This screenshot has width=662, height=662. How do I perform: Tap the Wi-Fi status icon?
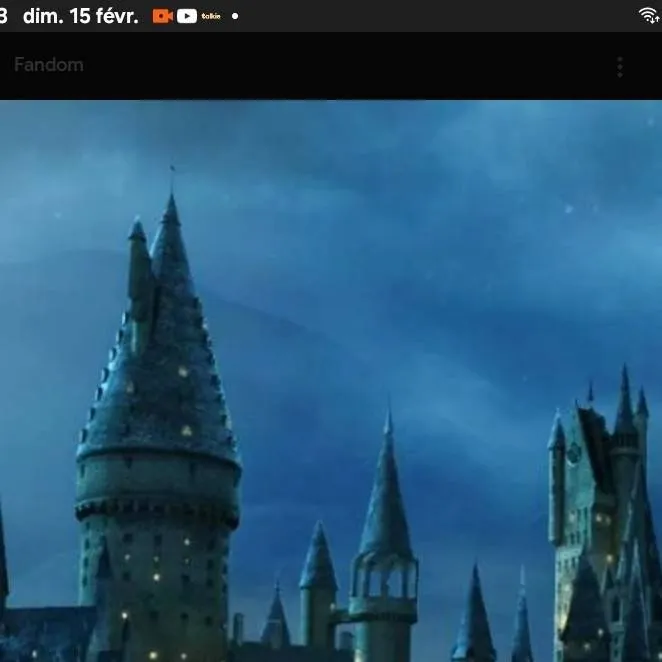click(x=649, y=15)
